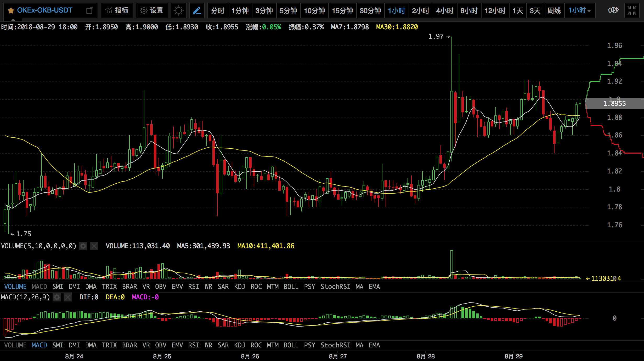Viewport: 644px width, 361px height.
Task: Select WR in the MACD panel tabs
Action: pyautogui.click(x=208, y=345)
